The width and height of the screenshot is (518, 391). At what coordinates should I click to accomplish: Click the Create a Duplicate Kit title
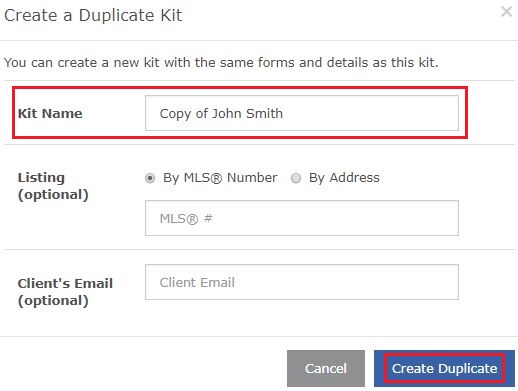pyautogui.click(x=93, y=15)
